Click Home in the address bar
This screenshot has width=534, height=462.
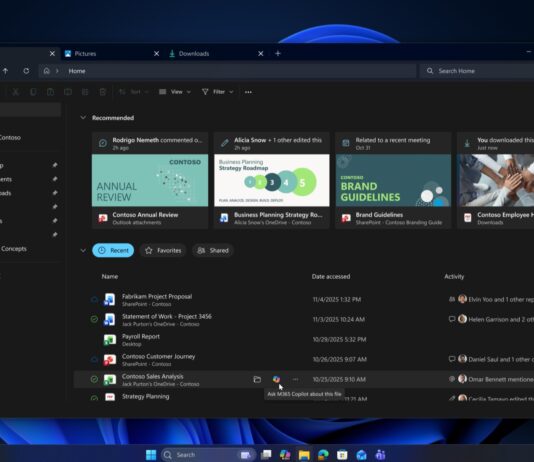[x=77, y=71]
